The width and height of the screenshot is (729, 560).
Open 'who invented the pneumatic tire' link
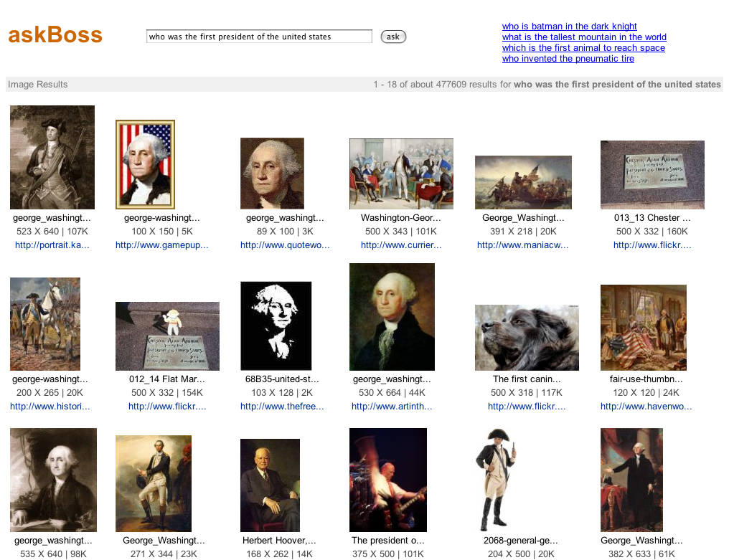pyautogui.click(x=568, y=59)
